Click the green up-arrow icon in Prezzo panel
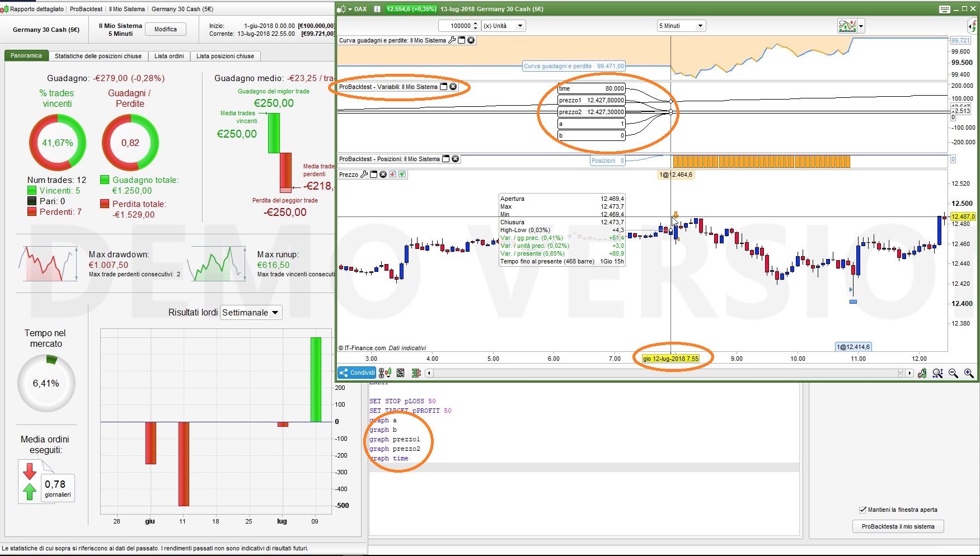This screenshot has height=556, width=980. coord(402,175)
